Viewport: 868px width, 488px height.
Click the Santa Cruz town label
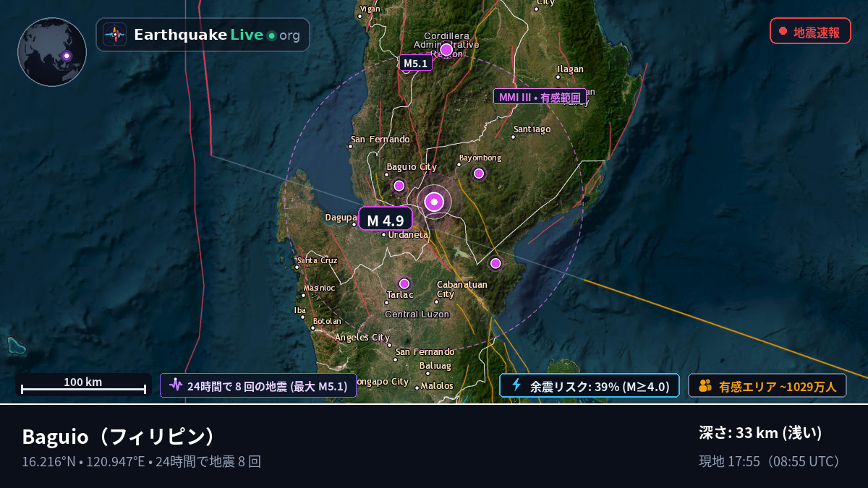coord(318,260)
